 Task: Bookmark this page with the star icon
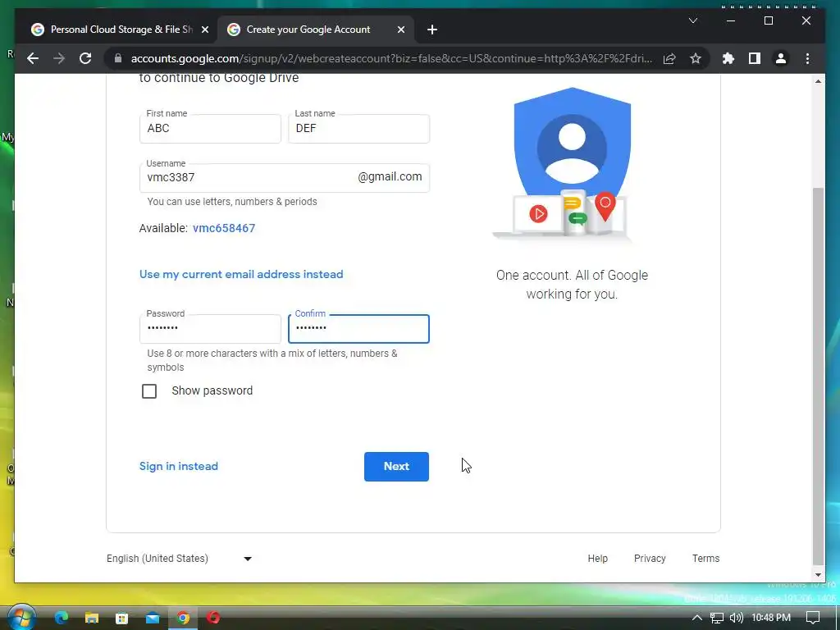click(x=696, y=58)
